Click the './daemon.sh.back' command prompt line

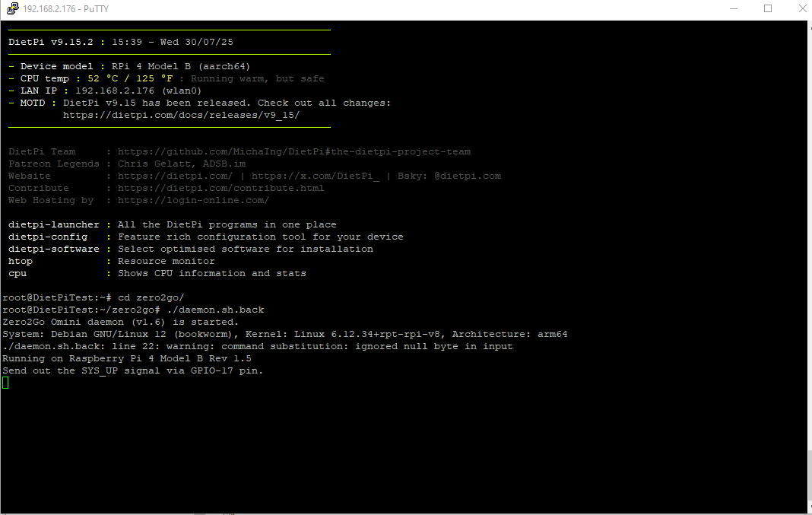point(133,310)
